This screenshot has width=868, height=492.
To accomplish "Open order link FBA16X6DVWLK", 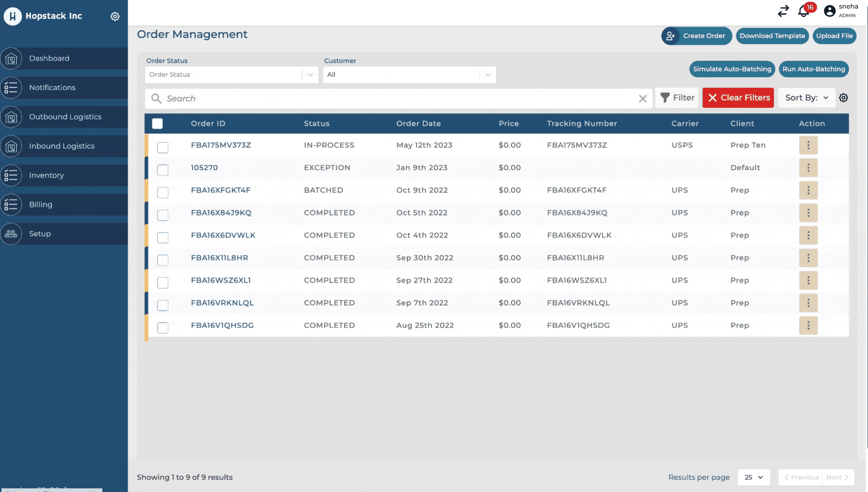I will (x=223, y=235).
